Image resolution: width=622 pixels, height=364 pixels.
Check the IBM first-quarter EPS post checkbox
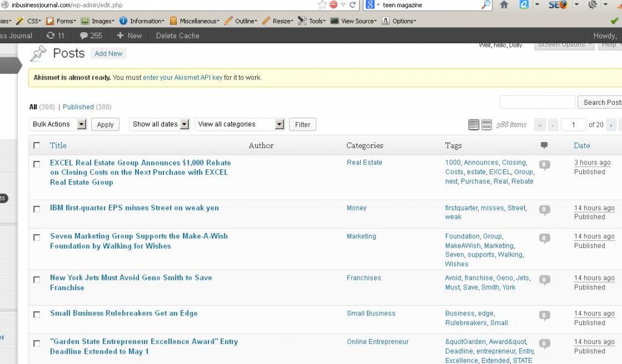pyautogui.click(x=37, y=209)
